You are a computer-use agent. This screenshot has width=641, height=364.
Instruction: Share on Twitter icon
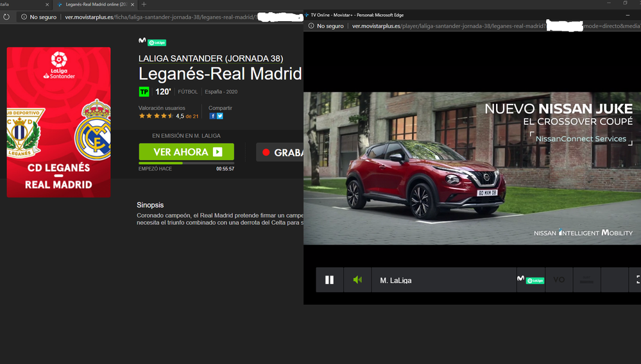tap(220, 116)
